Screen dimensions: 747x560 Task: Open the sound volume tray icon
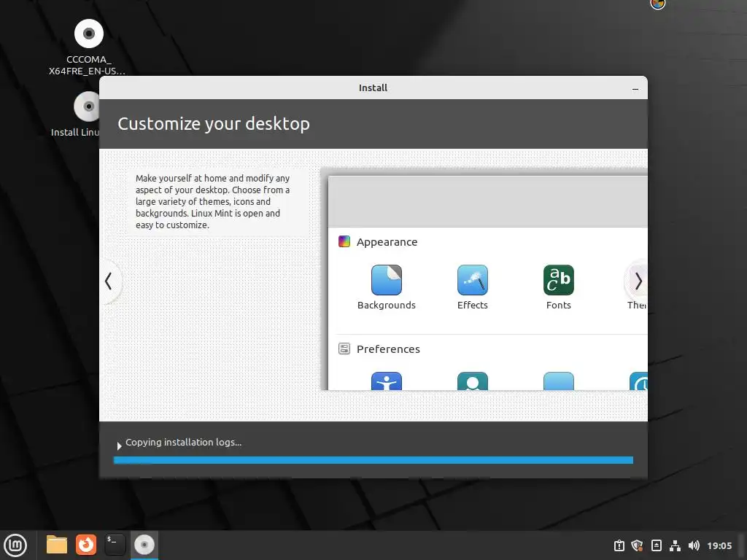[x=694, y=545]
